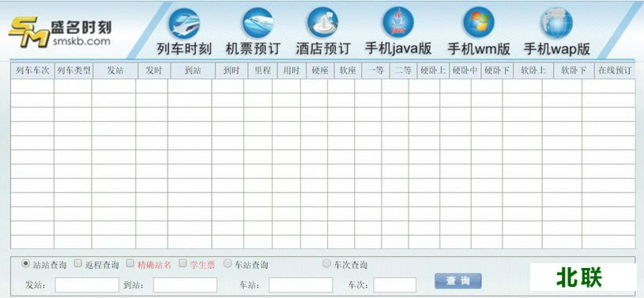This screenshot has width=644, height=298.
Task: Click the 硬卧上 column header
Action: click(433, 70)
